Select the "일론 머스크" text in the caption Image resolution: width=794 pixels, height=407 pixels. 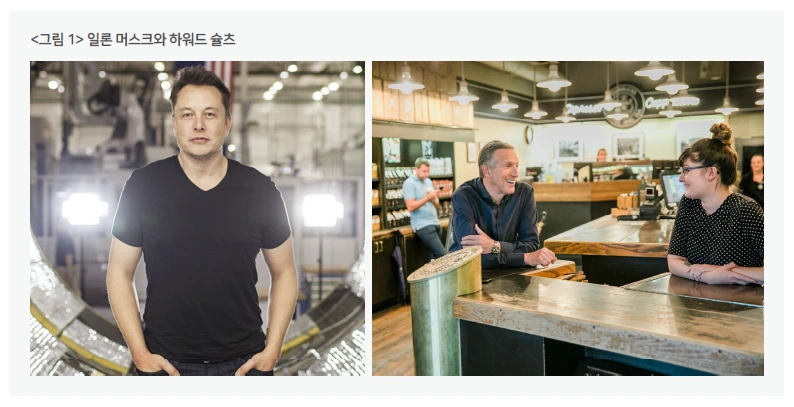pos(120,39)
